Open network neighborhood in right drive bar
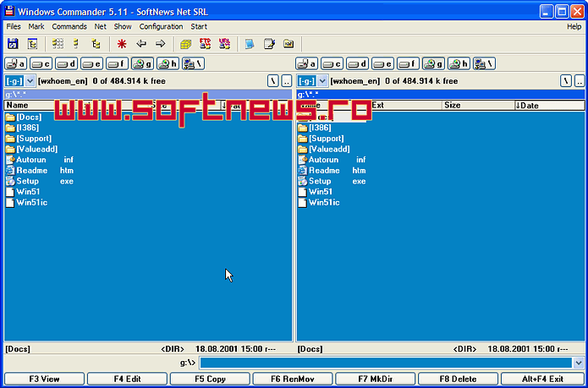Screen dimensions: 588x388 pos(485,63)
